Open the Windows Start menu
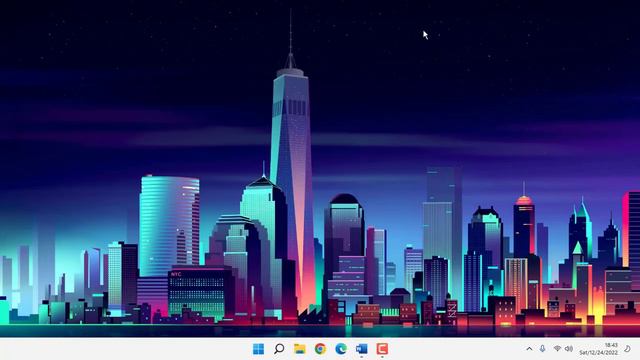Viewport: 640px width, 360px height. (258, 349)
